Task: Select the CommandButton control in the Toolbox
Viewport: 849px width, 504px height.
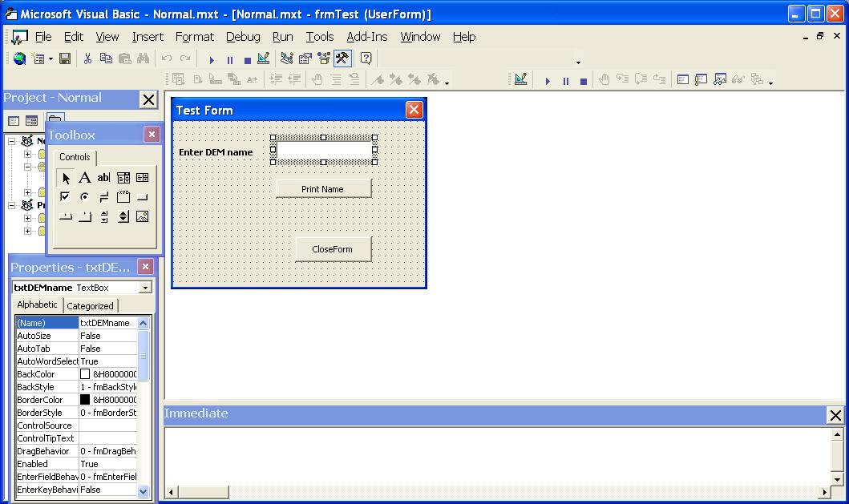Action: [x=143, y=196]
